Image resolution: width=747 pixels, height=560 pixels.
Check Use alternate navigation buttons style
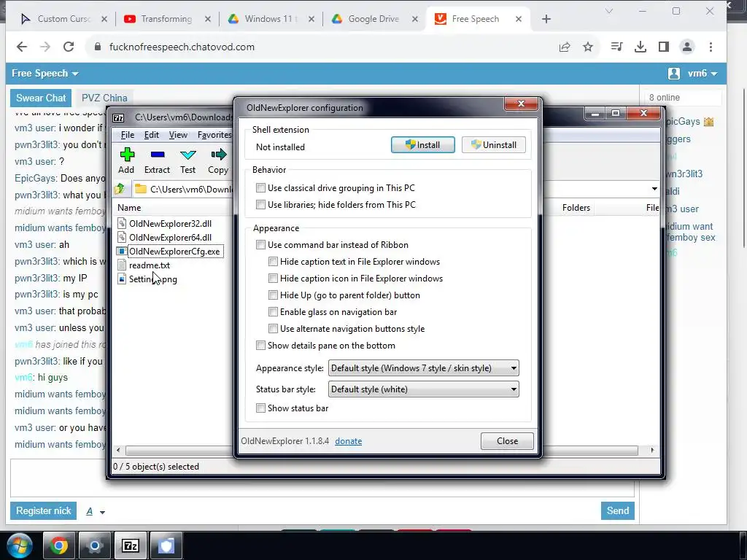(273, 329)
